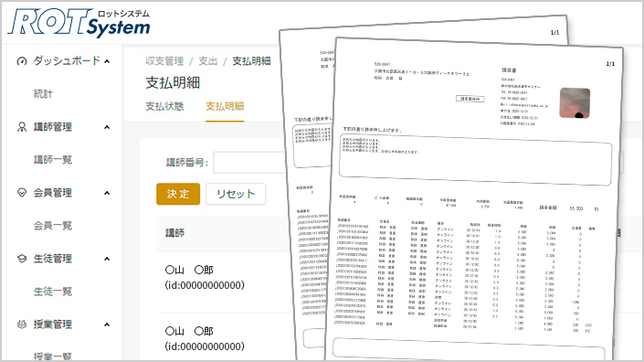The image size is (644, 362).
Task: Open 生徒一覧 in the sidebar
Action: 53,291
